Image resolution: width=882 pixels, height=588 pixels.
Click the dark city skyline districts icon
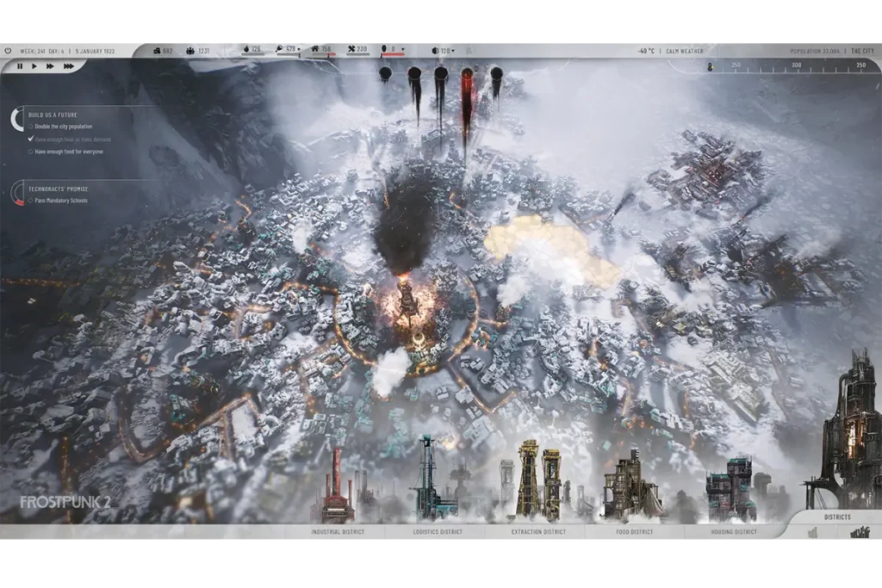pos(860,532)
